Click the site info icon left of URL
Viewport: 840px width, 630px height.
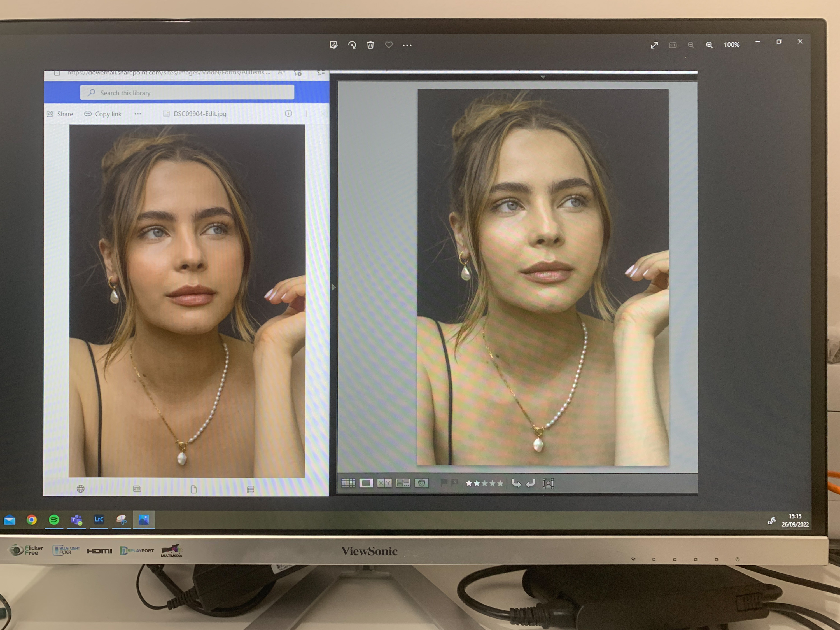pyautogui.click(x=57, y=72)
